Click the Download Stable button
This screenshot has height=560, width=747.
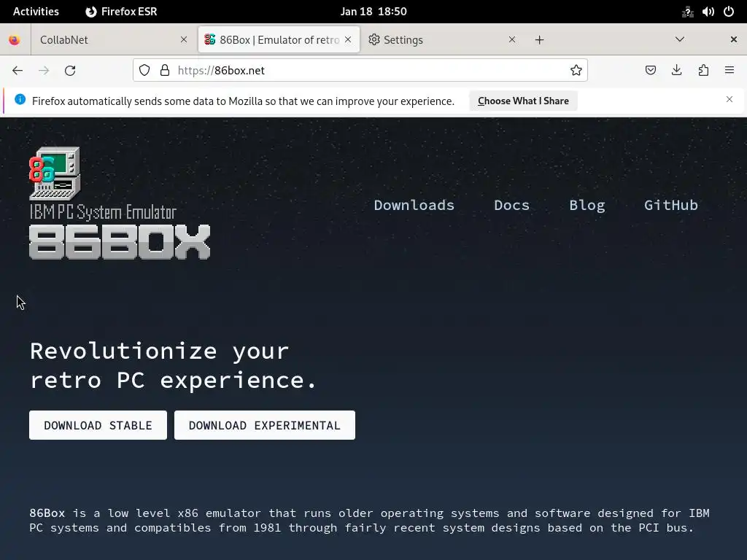click(98, 425)
